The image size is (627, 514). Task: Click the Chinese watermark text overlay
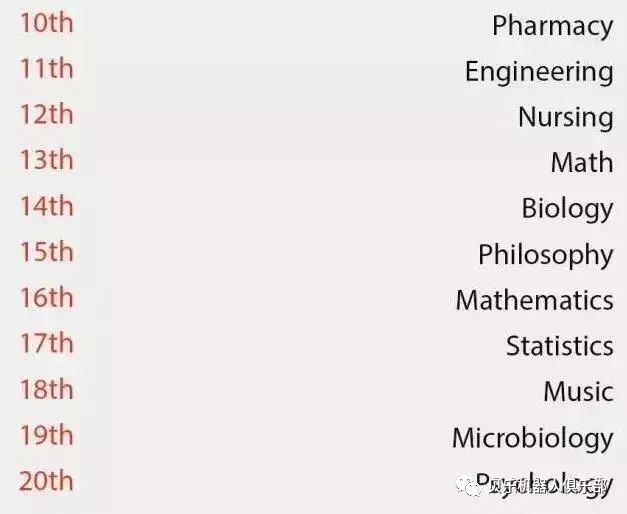pyautogui.click(x=546, y=487)
